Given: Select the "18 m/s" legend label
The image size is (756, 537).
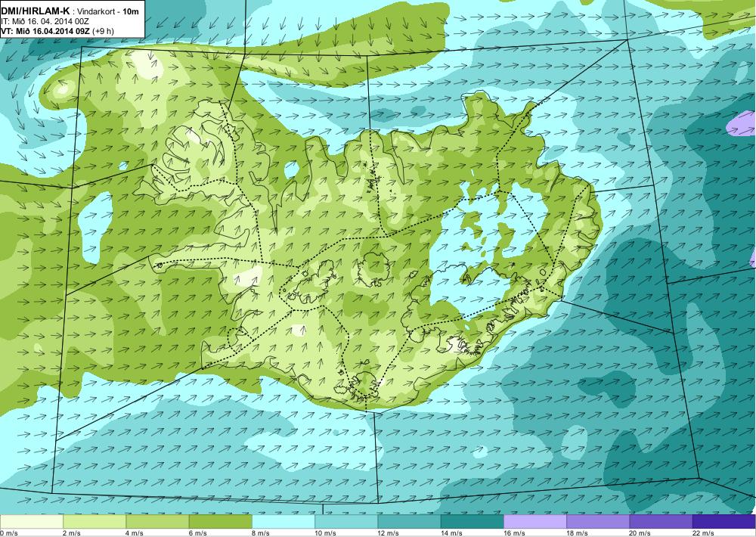Looking at the screenshot, I should (578, 533).
